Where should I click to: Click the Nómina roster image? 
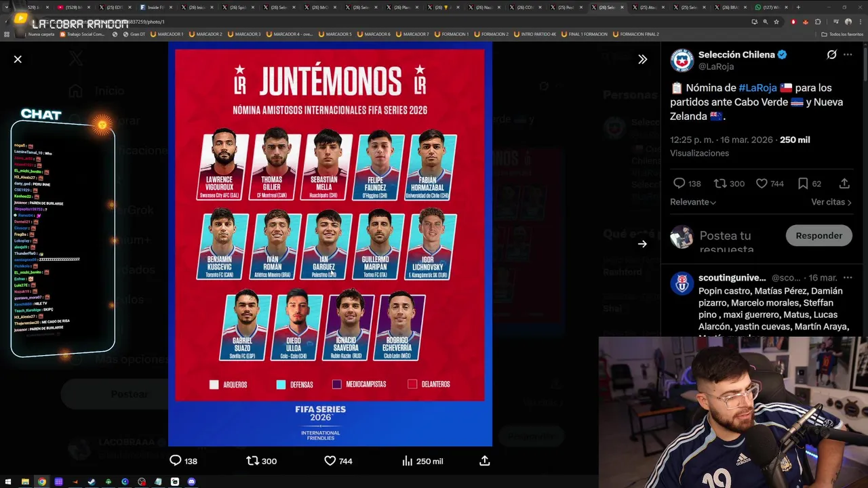(x=330, y=244)
